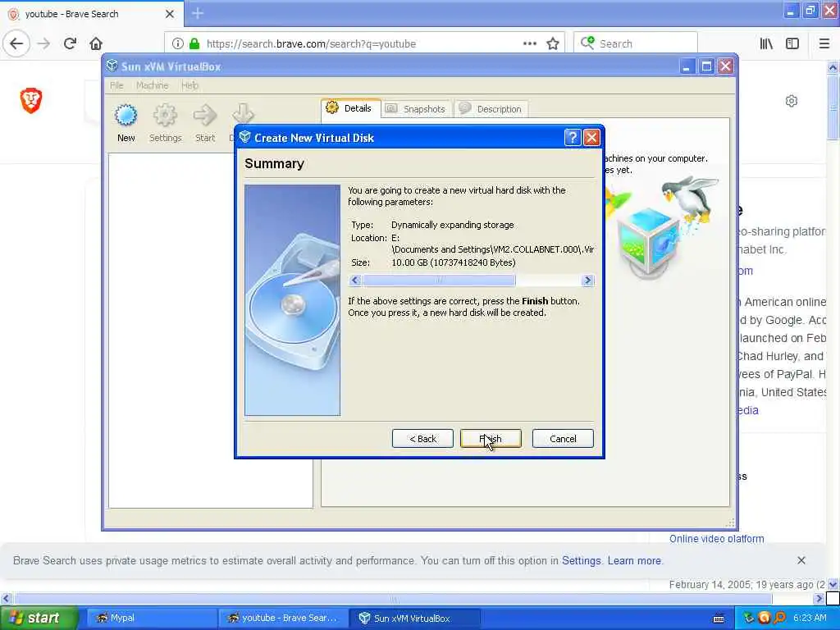Switch to the Details tab
Screen dimensions: 840x630
click(351, 108)
